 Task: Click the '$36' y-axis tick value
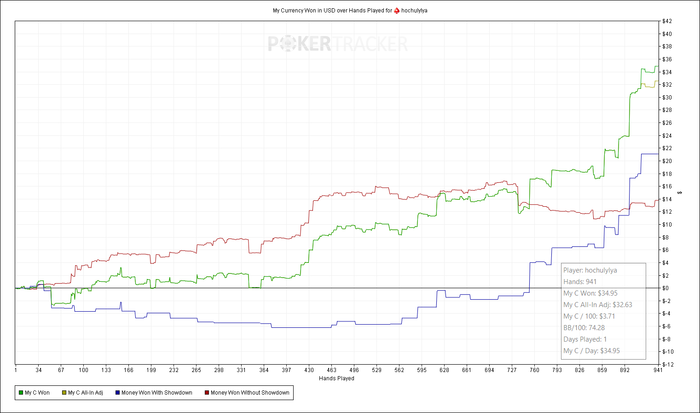click(x=667, y=59)
